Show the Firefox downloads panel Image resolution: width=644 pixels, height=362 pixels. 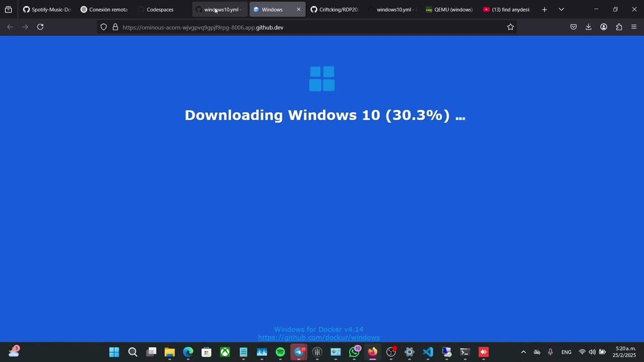pyautogui.click(x=588, y=27)
